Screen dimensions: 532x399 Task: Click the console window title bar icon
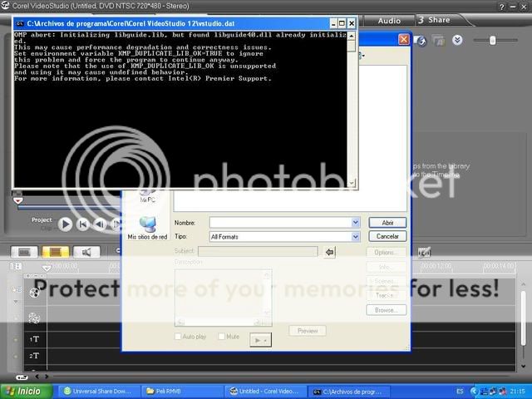pyautogui.click(x=20, y=23)
